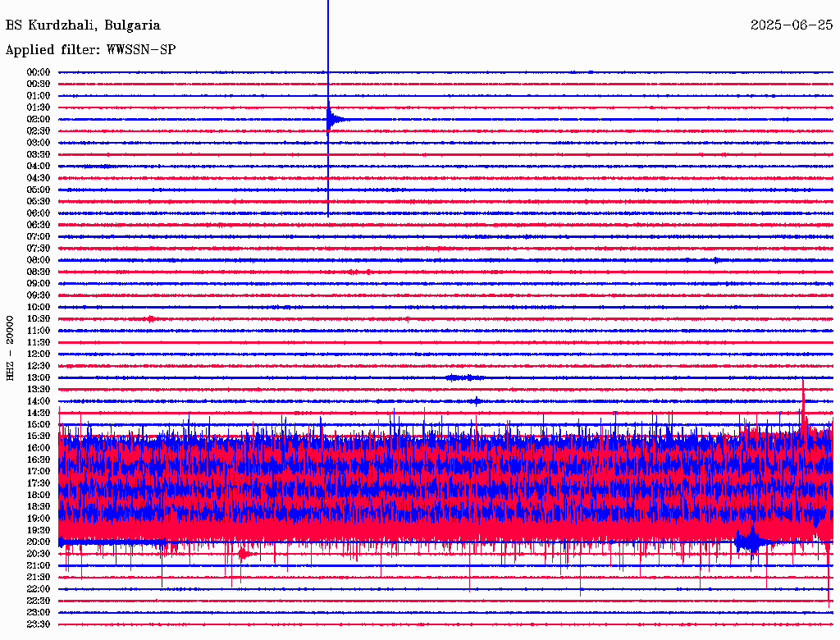Select the 16:30 time label
Image resolution: width=840 pixels, height=640 pixels.
pyautogui.click(x=39, y=460)
